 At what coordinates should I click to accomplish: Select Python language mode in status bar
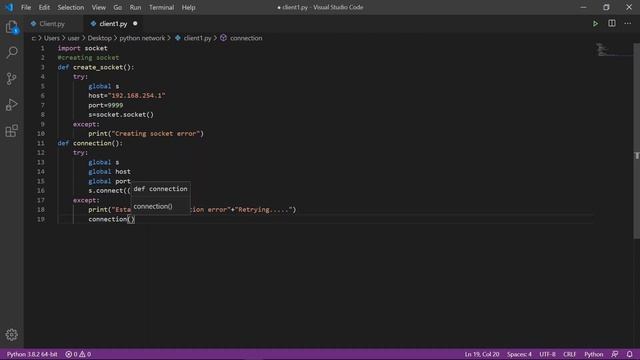point(593,354)
